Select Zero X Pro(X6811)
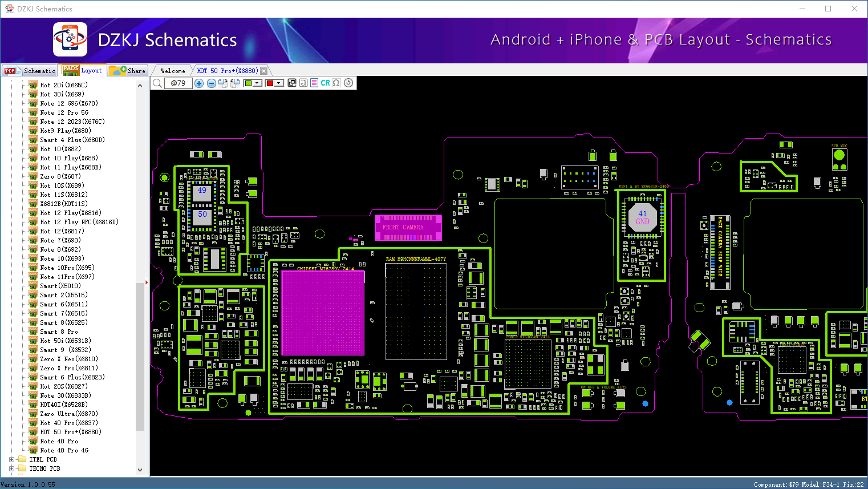This screenshot has height=489, width=868. coord(69,368)
